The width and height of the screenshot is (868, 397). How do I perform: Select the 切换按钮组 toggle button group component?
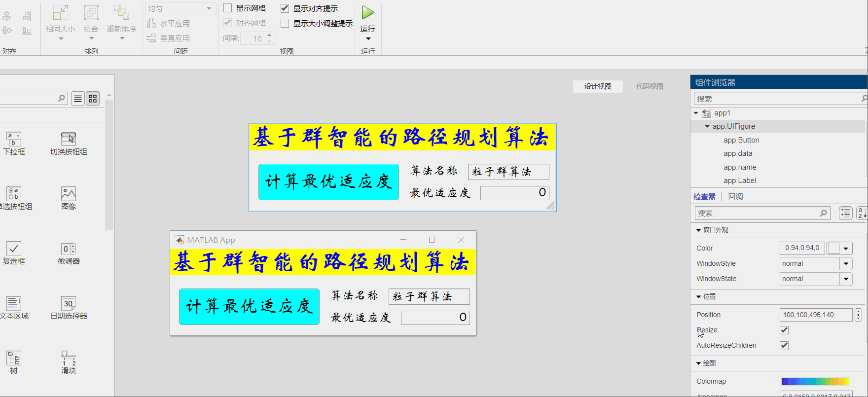pos(69,144)
